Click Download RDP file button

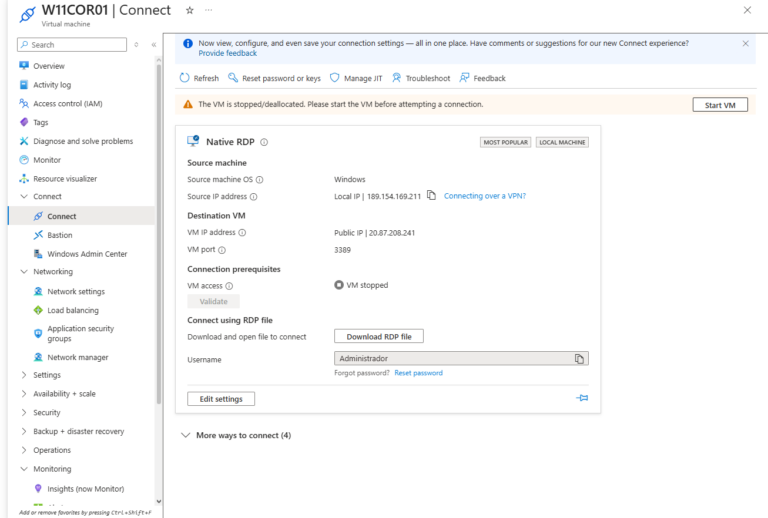coord(379,336)
